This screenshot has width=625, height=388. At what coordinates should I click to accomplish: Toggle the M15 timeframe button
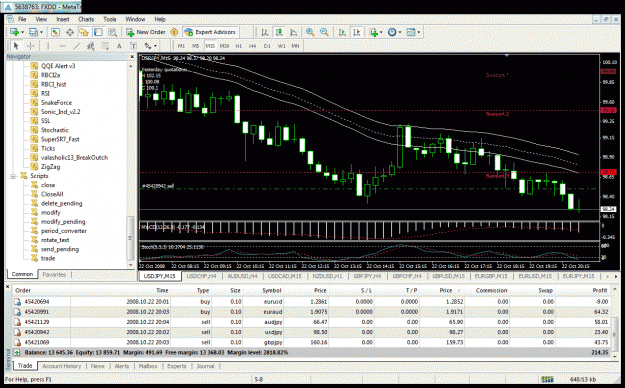(210, 46)
